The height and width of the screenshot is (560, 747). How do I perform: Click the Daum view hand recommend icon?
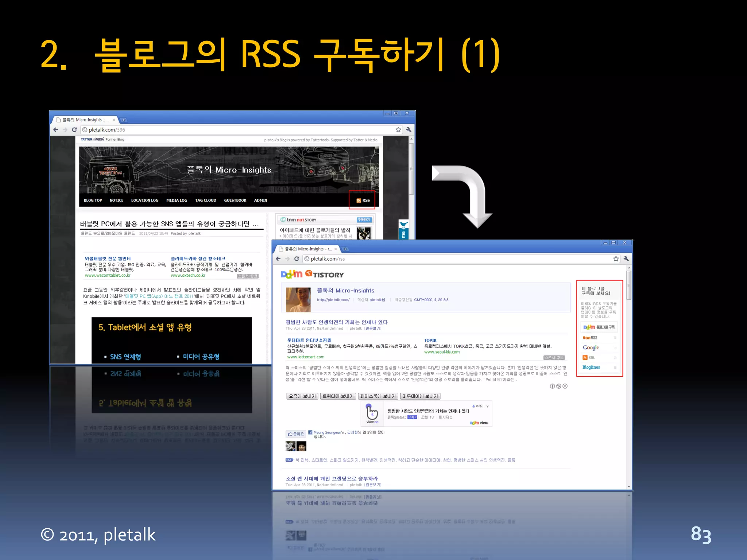pos(372,414)
